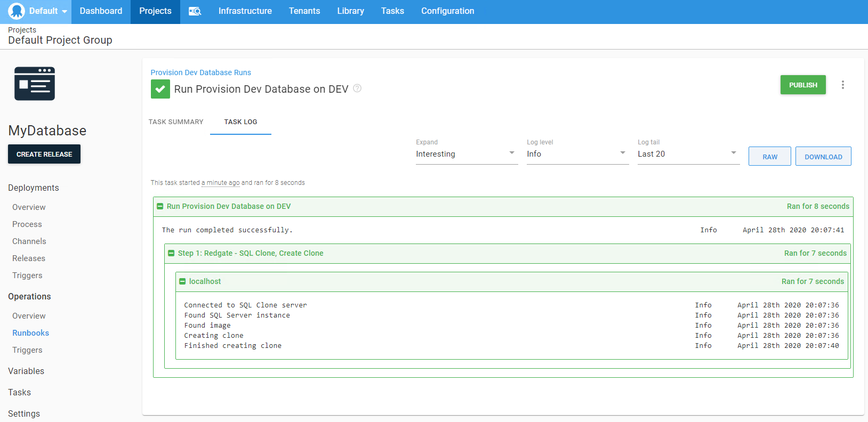
Task: Click the MyDatabase project logo image
Action: pyautogui.click(x=35, y=84)
